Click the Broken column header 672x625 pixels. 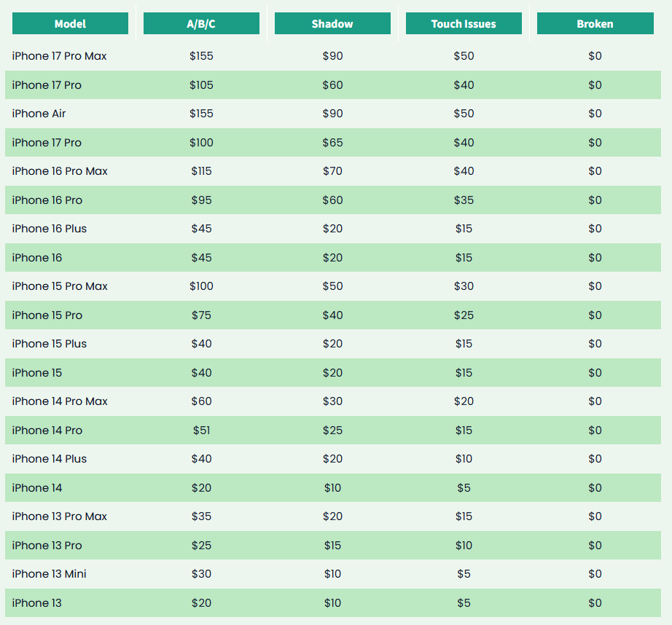(x=595, y=23)
